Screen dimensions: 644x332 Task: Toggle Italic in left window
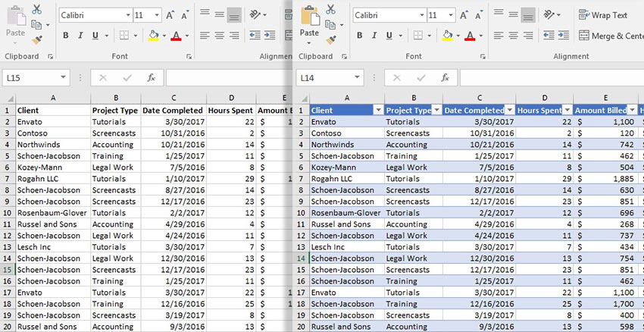click(80, 36)
